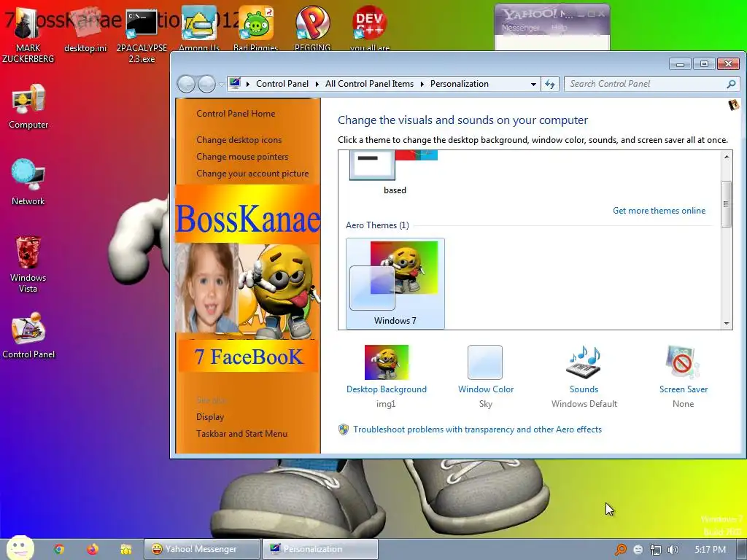Open Change mouse pointers link
747x560 pixels.
(242, 157)
